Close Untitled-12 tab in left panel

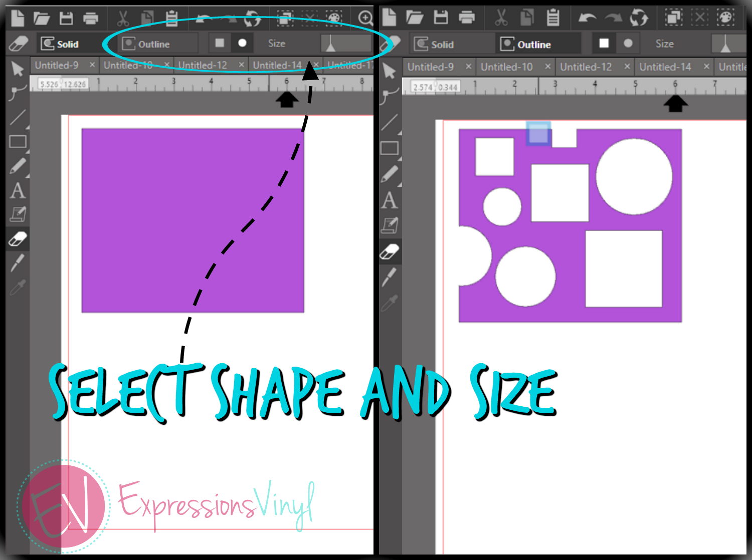coord(242,65)
